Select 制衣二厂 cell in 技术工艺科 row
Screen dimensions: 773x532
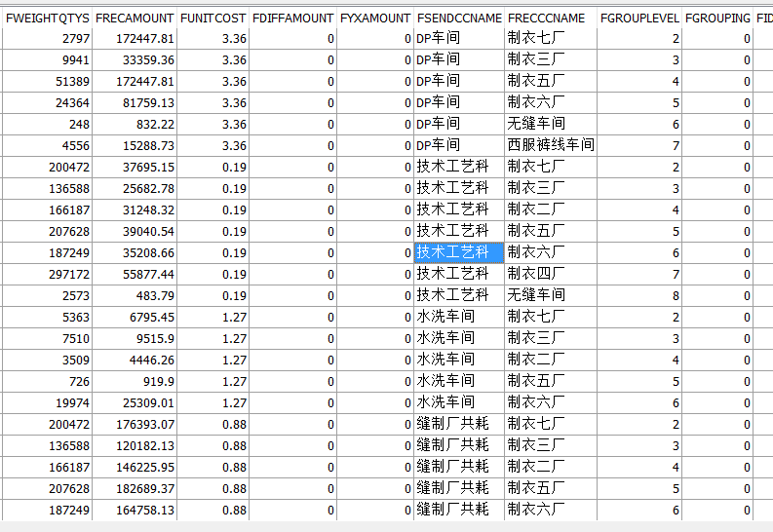[x=551, y=209]
